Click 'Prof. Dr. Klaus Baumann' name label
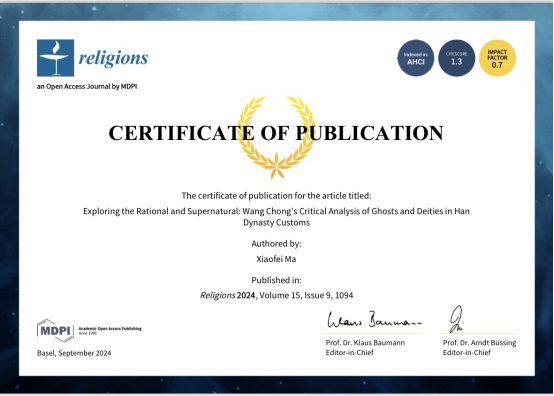This screenshot has height=396, width=554. [365, 343]
